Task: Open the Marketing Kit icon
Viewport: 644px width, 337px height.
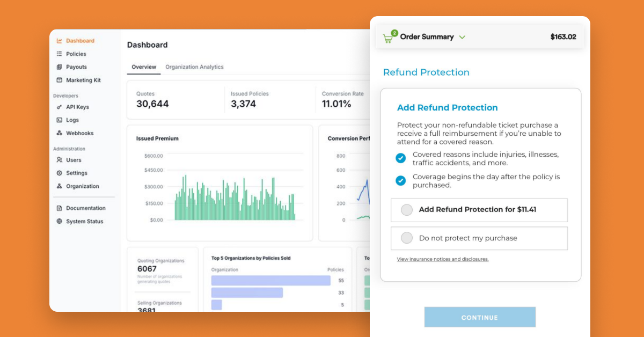Action: point(59,80)
